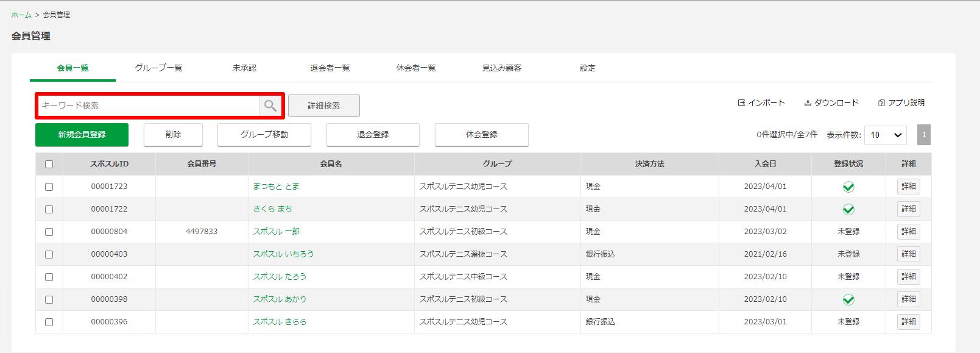Click green checkmark status for まつもと とま

click(x=848, y=187)
